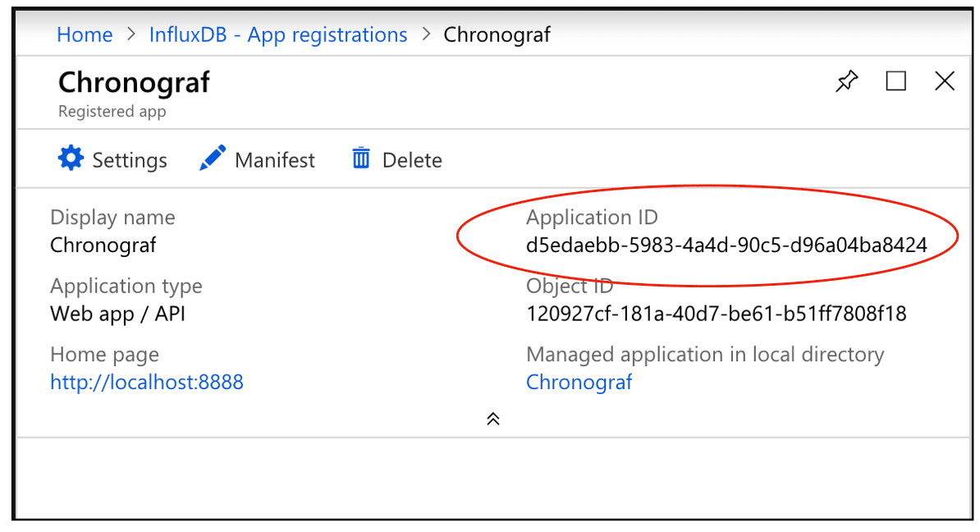Image resolution: width=980 pixels, height=532 pixels.
Task: Click the Display name value Chronograf
Action: (103, 245)
